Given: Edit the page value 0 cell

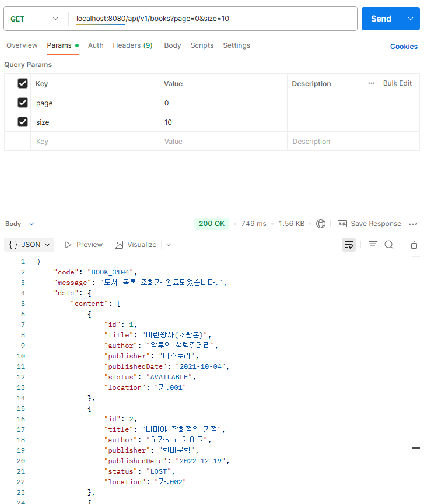Looking at the screenshot, I should [x=223, y=103].
